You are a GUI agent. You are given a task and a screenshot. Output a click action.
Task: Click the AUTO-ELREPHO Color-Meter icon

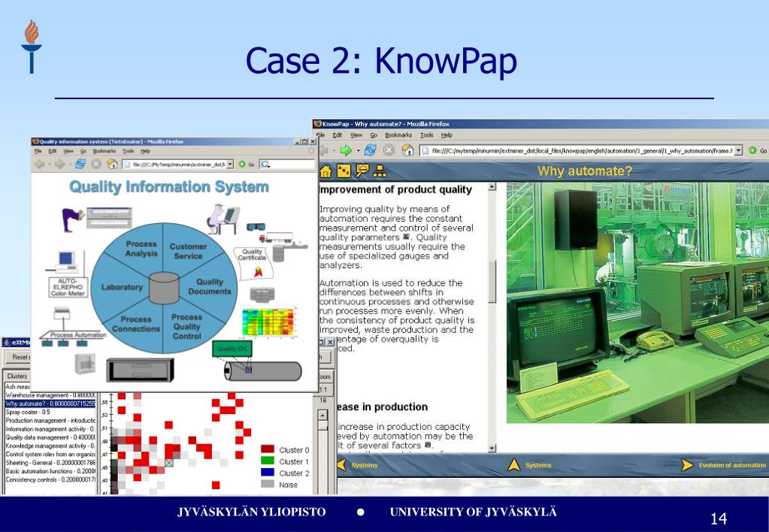click(68, 287)
